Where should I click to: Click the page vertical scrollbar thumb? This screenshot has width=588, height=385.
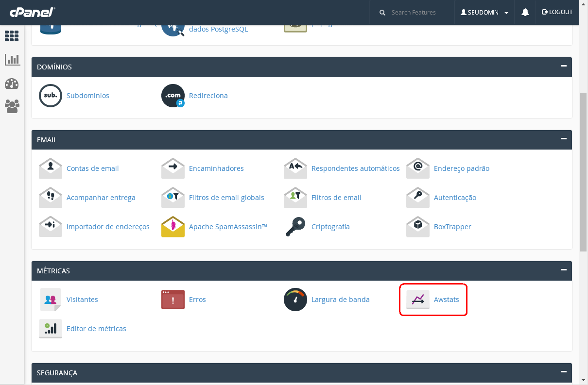584,171
